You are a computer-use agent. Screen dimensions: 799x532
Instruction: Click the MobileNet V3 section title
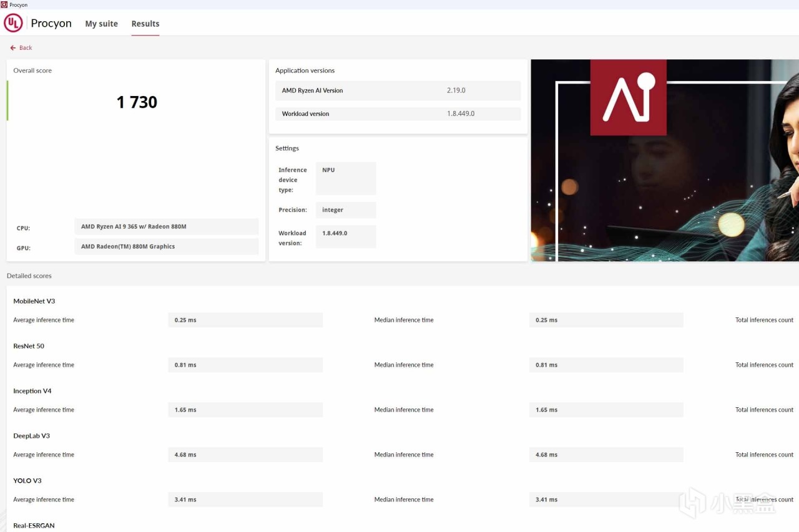pyautogui.click(x=34, y=301)
